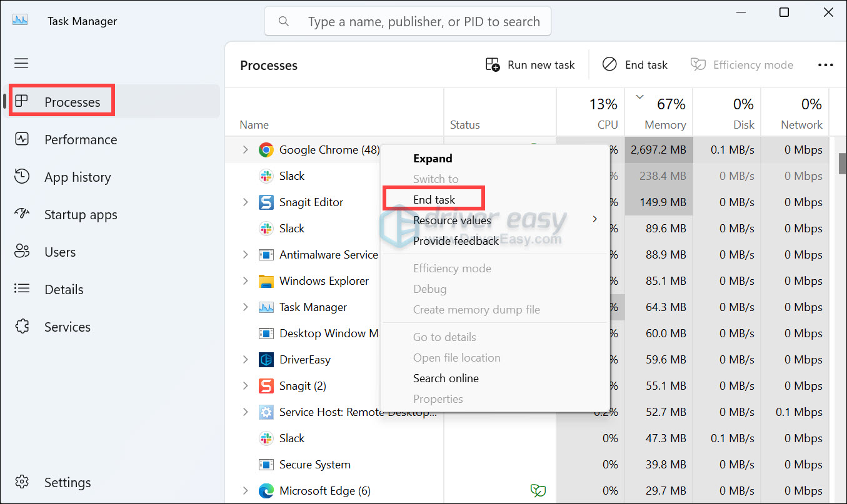Image resolution: width=847 pixels, height=504 pixels.
Task: Sort by the Memory column header
Action: point(659,112)
